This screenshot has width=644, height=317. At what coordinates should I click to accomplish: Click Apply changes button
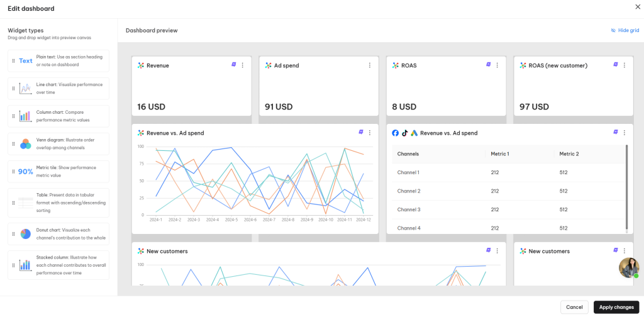[x=616, y=307]
